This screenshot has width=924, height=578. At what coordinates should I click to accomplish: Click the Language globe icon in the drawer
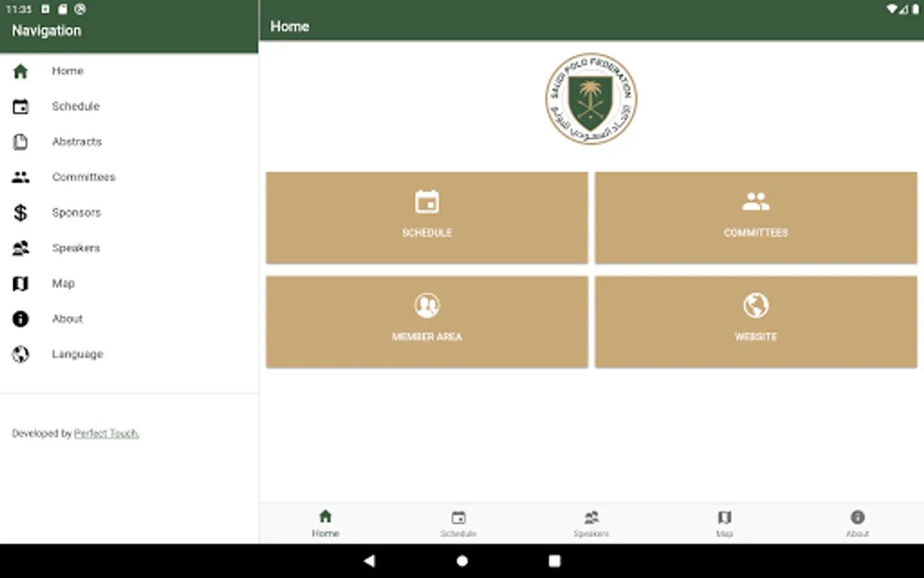pos(21,354)
